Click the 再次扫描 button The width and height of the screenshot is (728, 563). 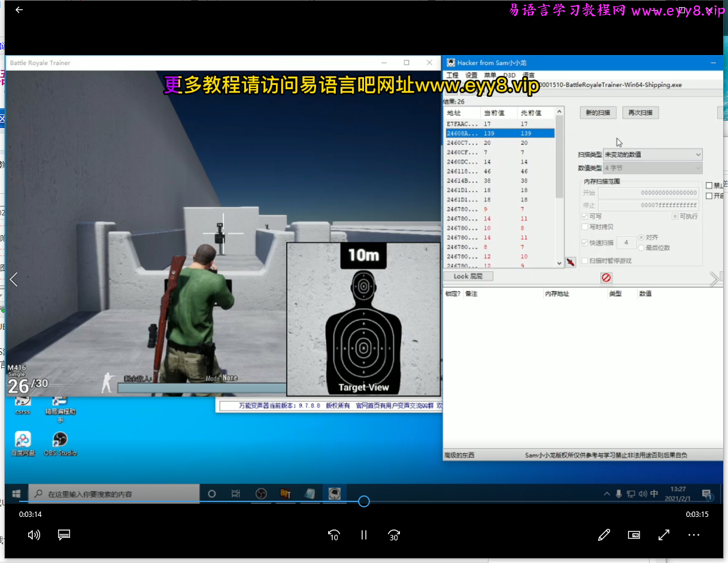point(641,112)
